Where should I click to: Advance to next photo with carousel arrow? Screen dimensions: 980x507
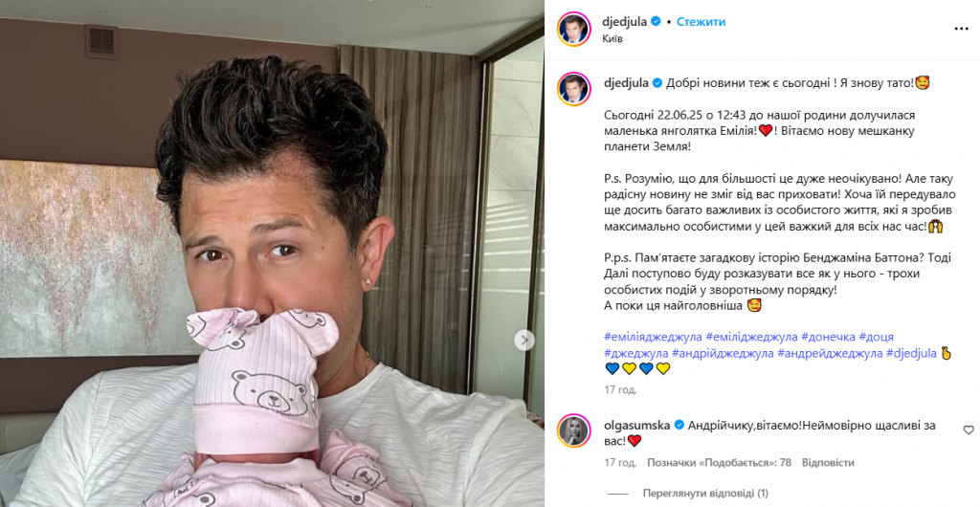coord(523,341)
